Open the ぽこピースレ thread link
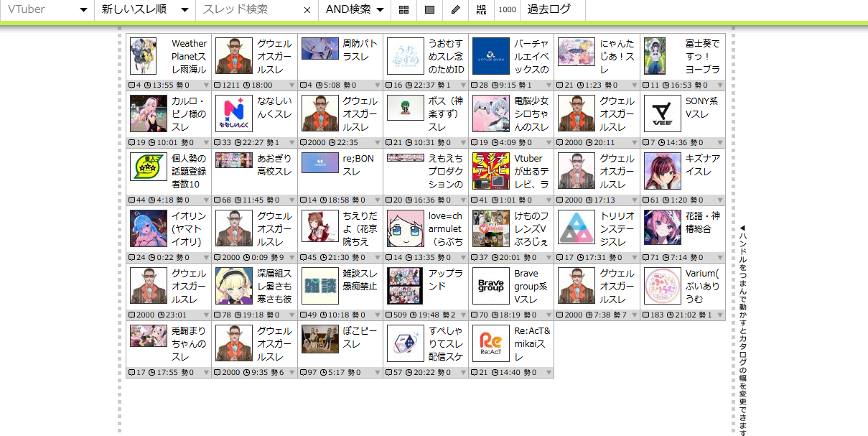The width and height of the screenshot is (868, 436). click(359, 337)
